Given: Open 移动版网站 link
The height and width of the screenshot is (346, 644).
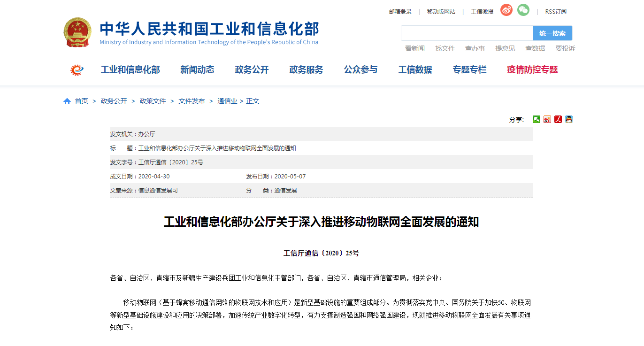Looking at the screenshot, I should pos(441,12).
